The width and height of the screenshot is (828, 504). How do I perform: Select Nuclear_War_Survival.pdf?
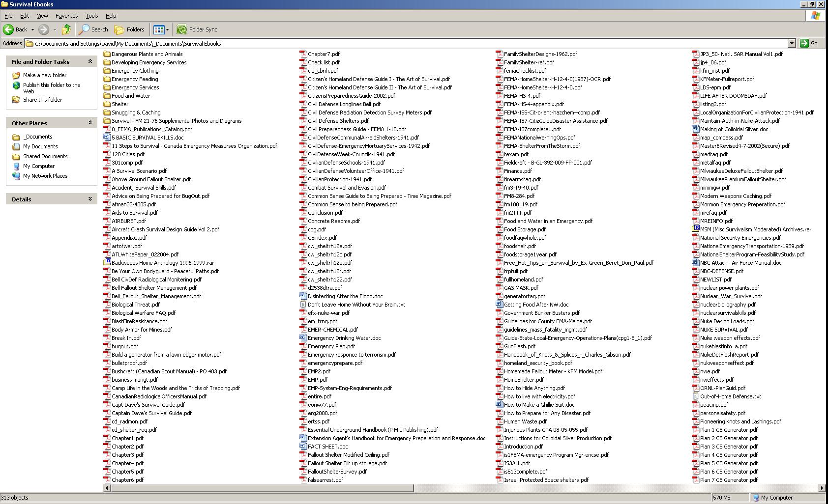[x=731, y=296]
